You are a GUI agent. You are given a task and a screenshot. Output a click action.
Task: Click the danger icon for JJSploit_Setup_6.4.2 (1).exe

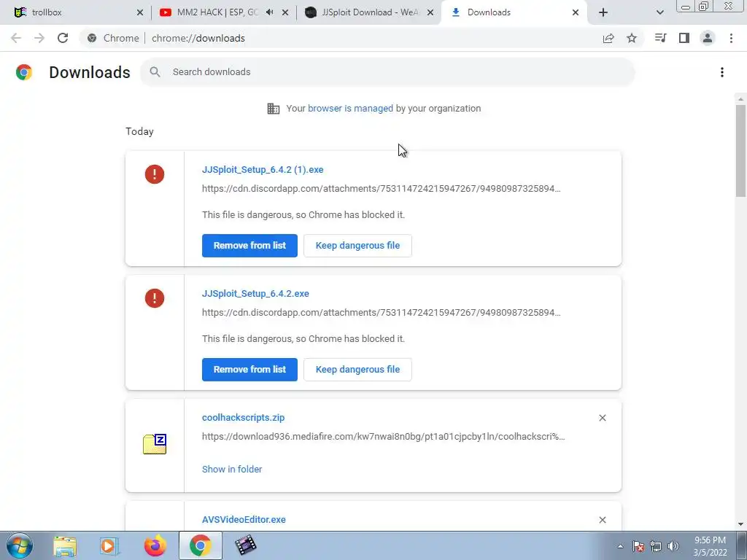(x=155, y=174)
